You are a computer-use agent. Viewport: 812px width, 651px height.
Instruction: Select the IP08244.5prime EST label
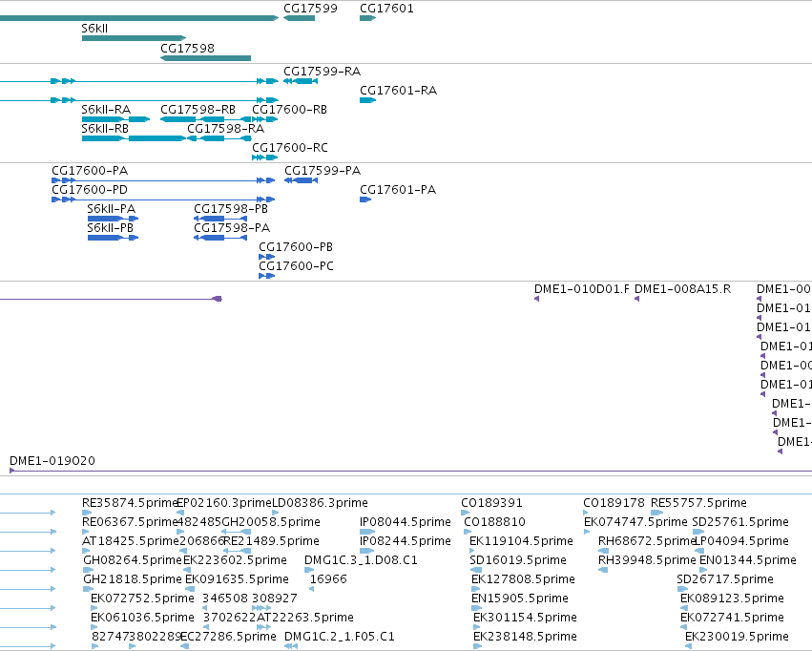click(x=406, y=541)
